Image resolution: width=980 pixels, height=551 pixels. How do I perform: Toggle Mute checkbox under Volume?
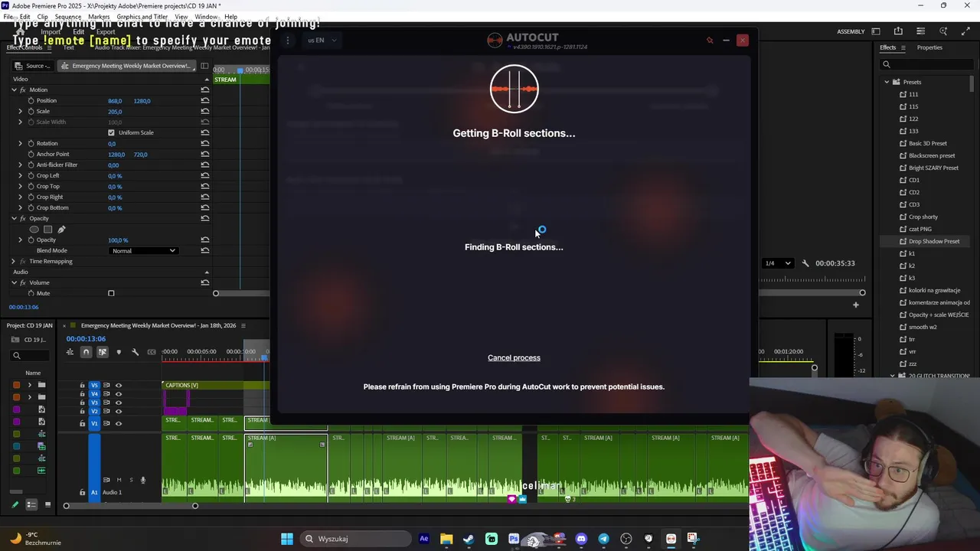pyautogui.click(x=111, y=293)
